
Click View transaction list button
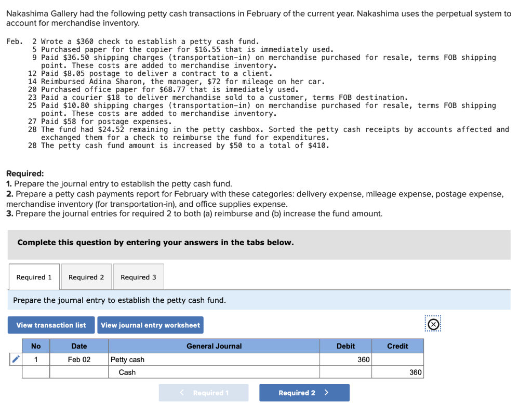[51, 325]
